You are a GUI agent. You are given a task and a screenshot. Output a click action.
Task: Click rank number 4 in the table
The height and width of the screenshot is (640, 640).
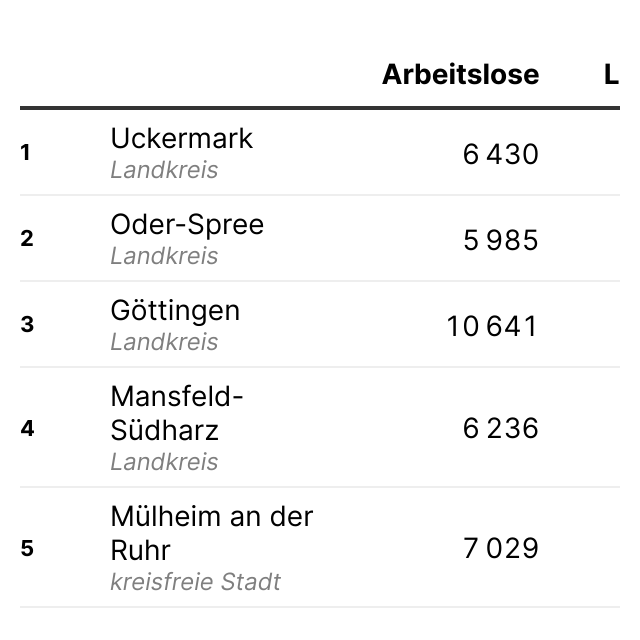pos(27,428)
